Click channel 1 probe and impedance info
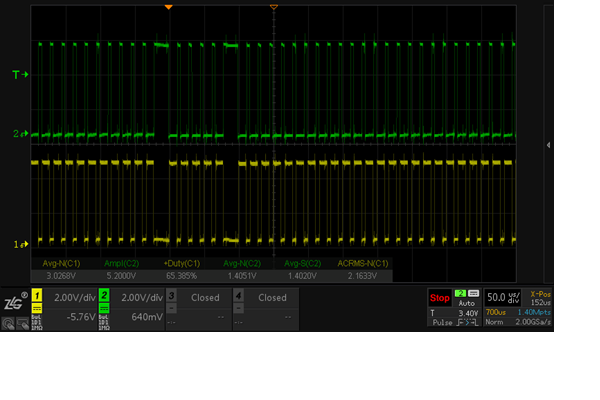Screen dimensions: 600x400 click(37, 322)
